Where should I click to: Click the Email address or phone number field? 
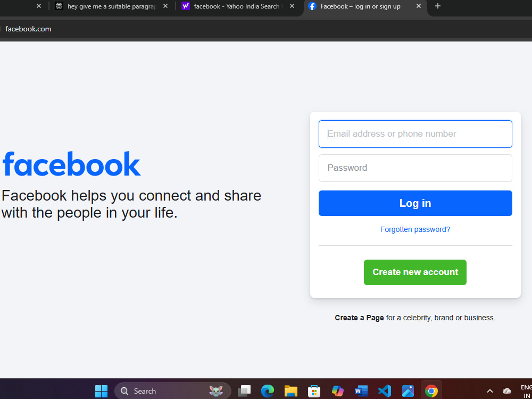click(415, 134)
